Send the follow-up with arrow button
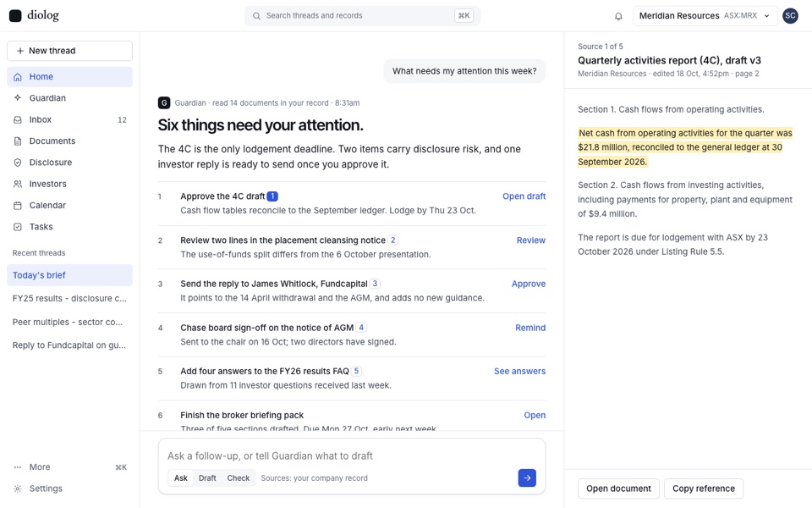The height and width of the screenshot is (508, 812). pos(527,478)
